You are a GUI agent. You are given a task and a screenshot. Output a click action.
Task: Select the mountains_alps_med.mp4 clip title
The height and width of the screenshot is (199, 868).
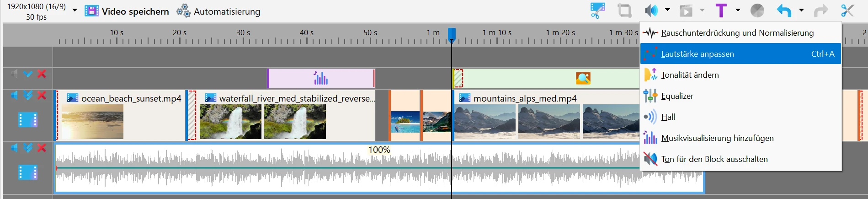tap(525, 98)
